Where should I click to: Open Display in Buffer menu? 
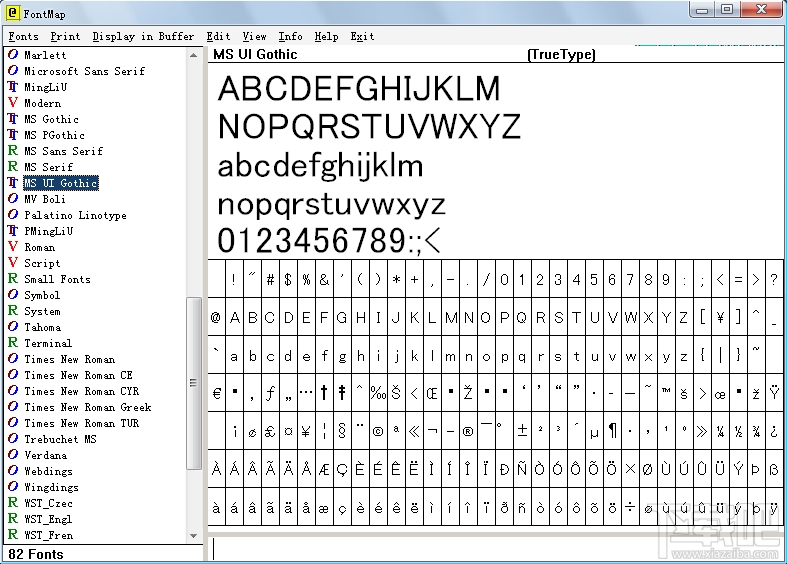pyautogui.click(x=143, y=36)
